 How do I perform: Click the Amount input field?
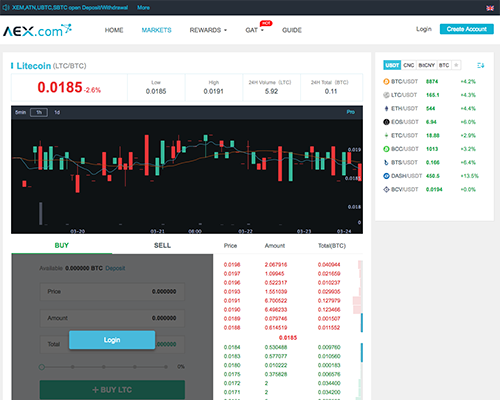click(x=112, y=318)
